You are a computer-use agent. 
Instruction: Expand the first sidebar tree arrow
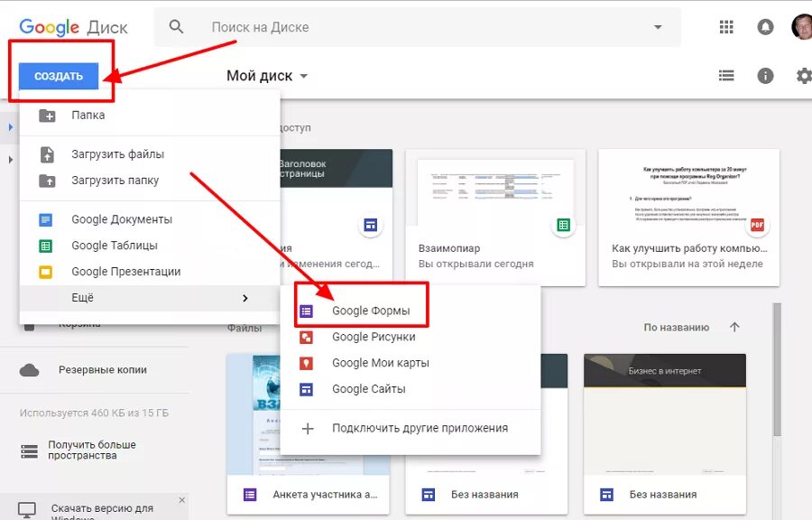pos(10,126)
